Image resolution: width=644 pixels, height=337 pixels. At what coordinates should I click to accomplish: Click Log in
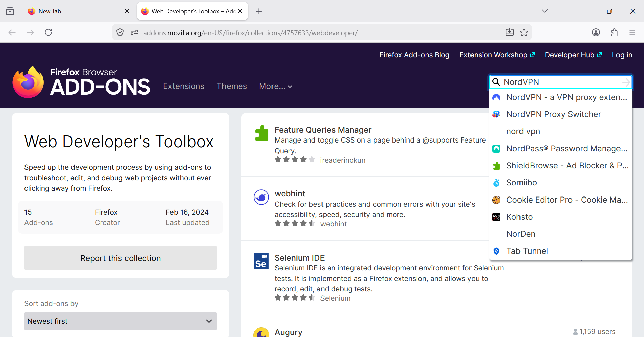[x=622, y=55]
